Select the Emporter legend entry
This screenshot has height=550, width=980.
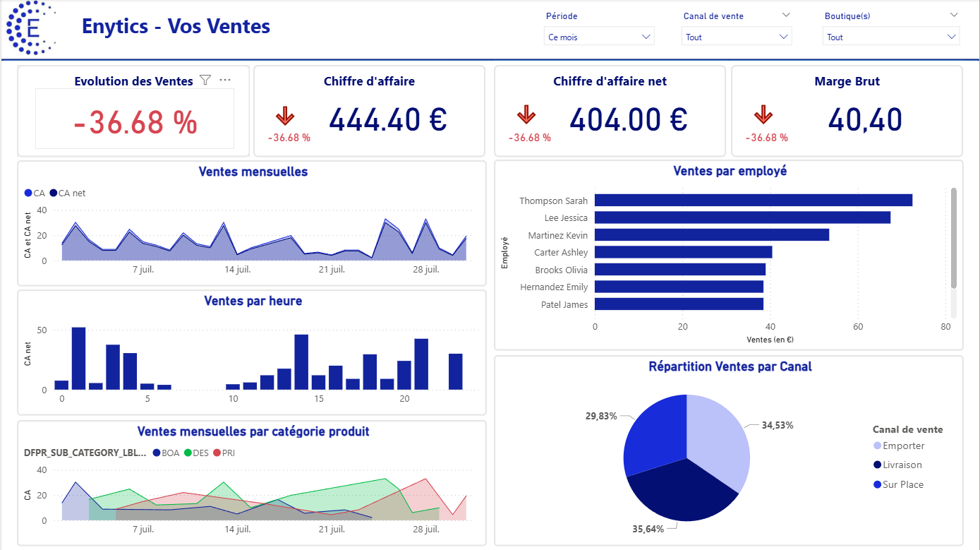coord(898,446)
